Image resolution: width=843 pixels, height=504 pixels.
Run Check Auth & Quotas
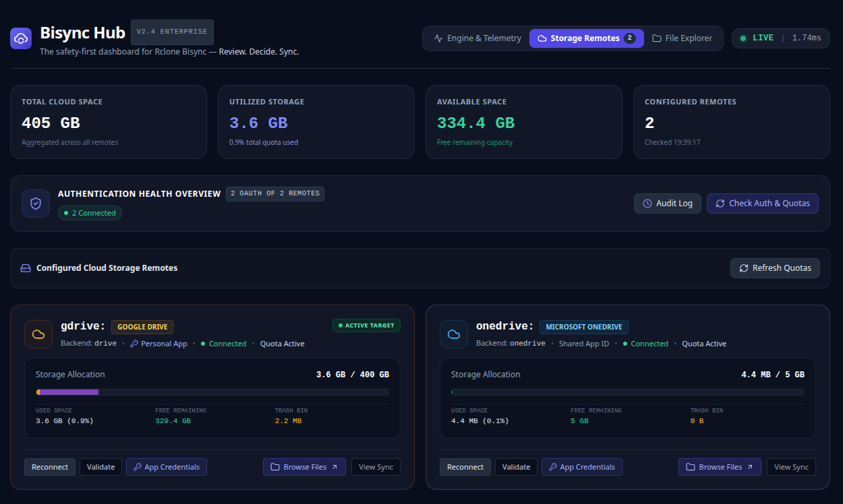click(x=763, y=203)
